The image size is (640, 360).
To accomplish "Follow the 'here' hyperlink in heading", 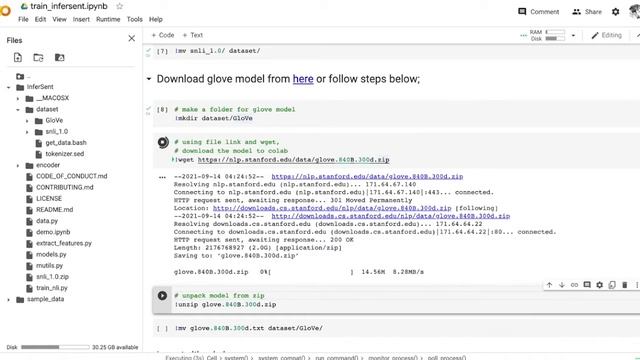I will coord(303,79).
